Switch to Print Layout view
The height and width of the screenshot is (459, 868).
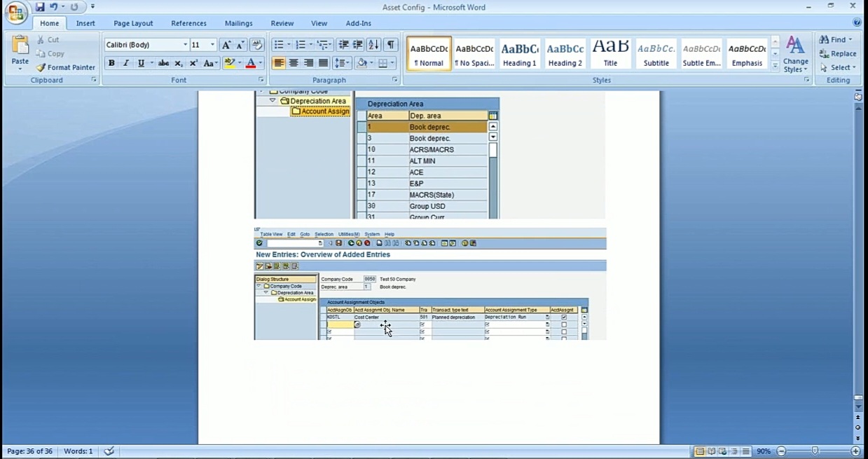click(700, 451)
